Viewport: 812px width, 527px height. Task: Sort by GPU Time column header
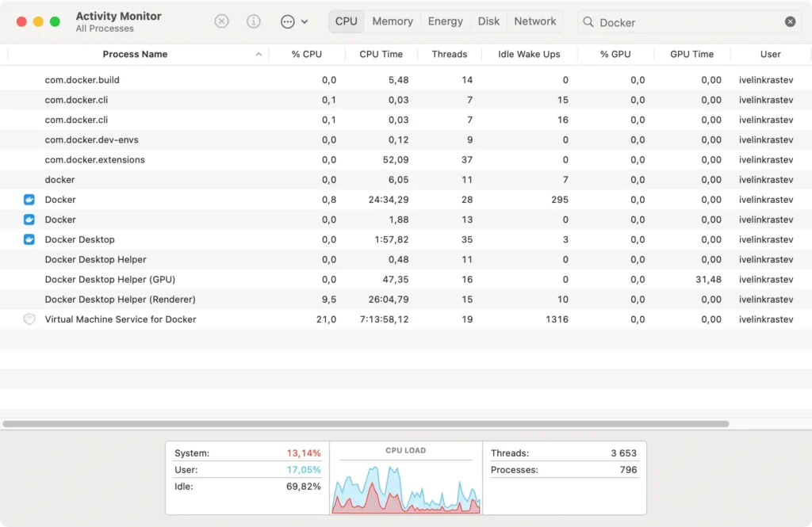691,55
